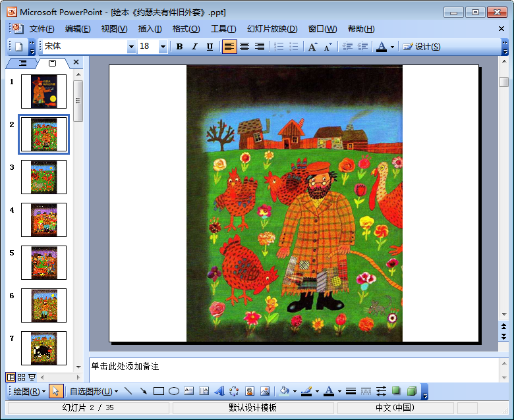Select slide 4 thumbnail

tap(44, 220)
